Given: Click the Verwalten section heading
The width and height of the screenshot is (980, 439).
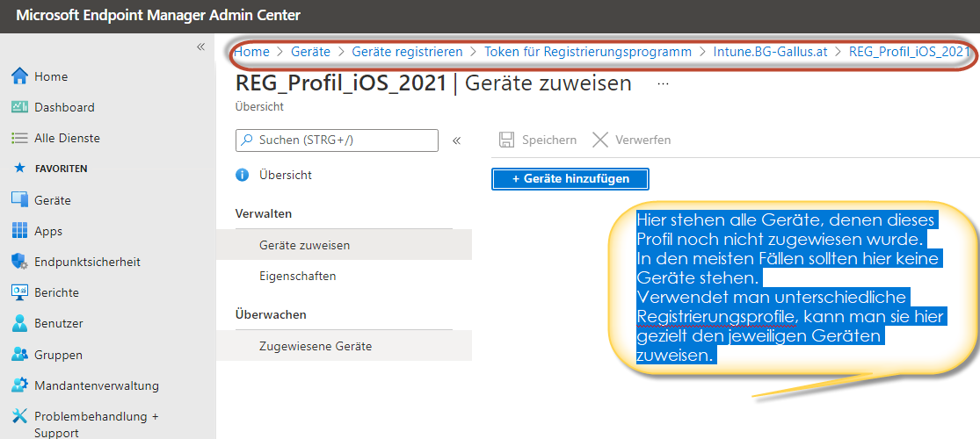Looking at the screenshot, I should (x=264, y=213).
